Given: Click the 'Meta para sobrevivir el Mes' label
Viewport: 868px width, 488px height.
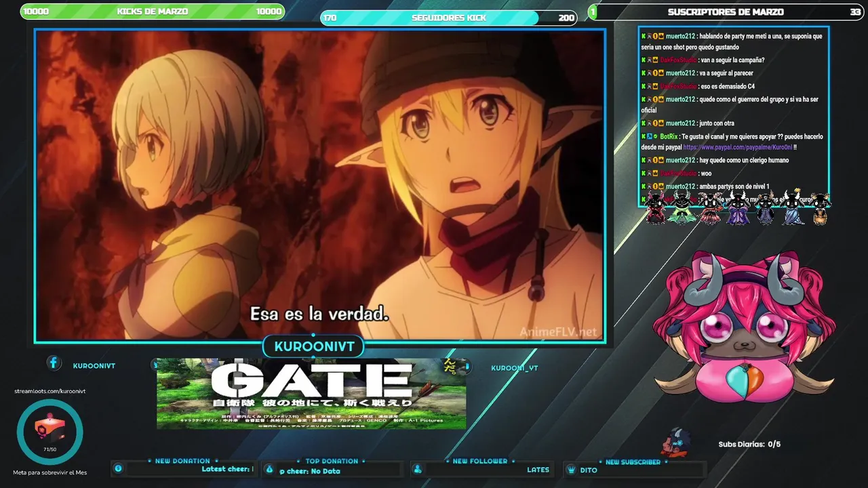Looking at the screenshot, I should click(50, 472).
